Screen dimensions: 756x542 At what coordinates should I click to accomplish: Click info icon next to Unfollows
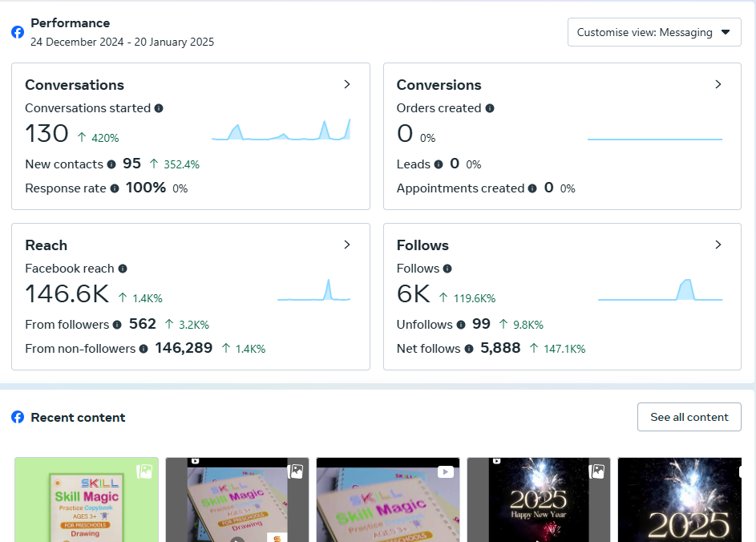461,325
